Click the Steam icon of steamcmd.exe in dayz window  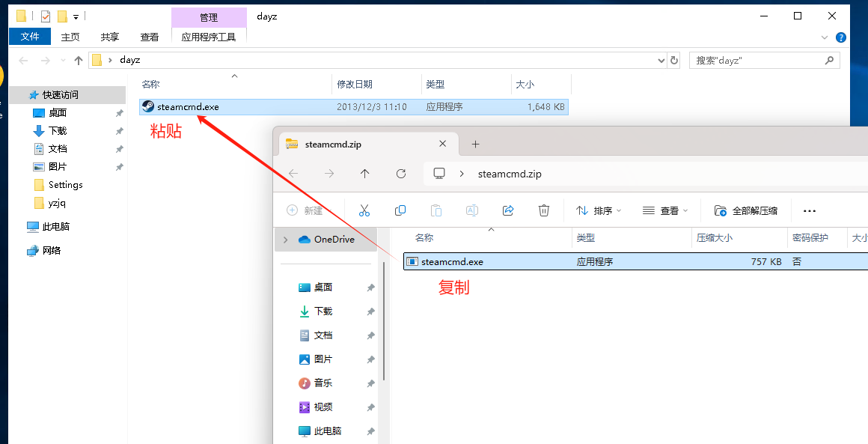[x=148, y=107]
